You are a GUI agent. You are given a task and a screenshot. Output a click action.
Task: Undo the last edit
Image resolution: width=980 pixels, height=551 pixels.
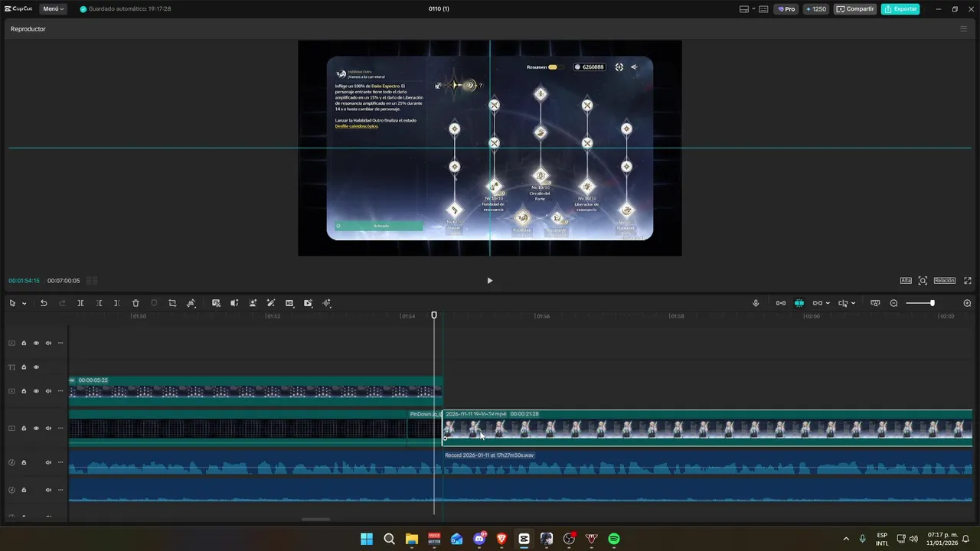44,304
